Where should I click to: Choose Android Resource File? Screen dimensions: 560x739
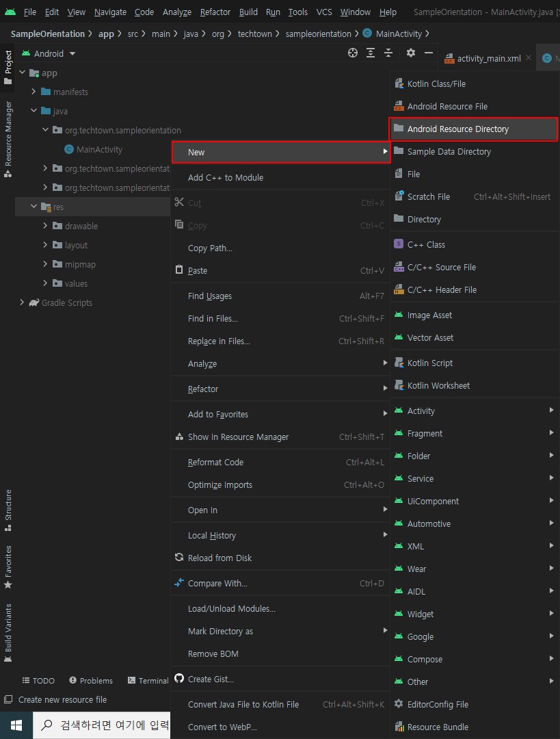(x=475, y=107)
